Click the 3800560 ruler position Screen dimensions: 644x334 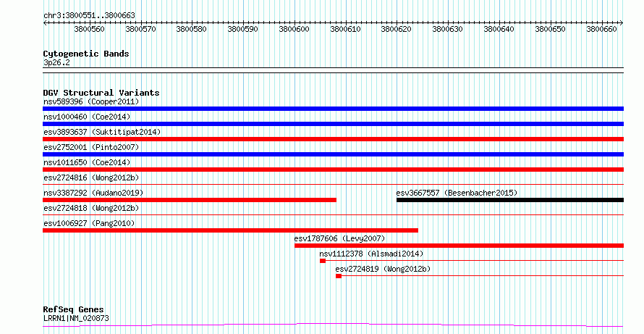(x=90, y=29)
